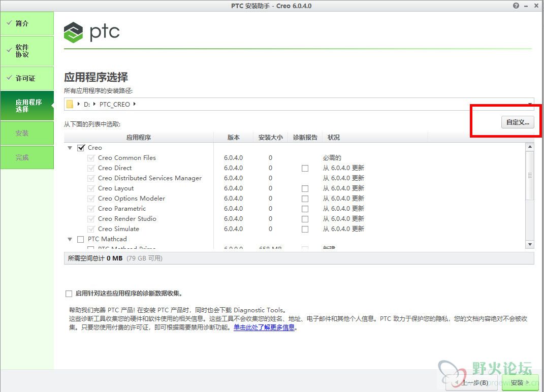Image resolution: width=544 pixels, height=392 pixels.
Task: Toggle the Creo Simulate application checkbox
Action: pos(91,229)
